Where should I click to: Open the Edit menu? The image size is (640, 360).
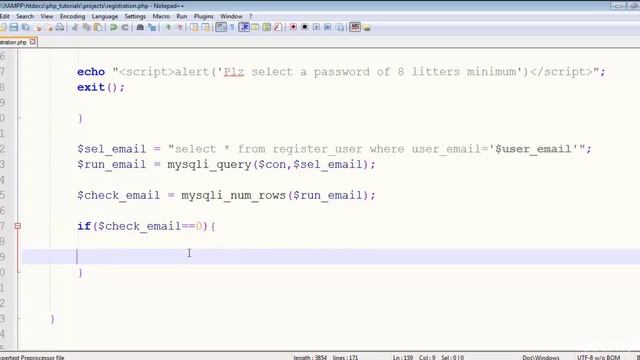pyautogui.click(x=4, y=16)
